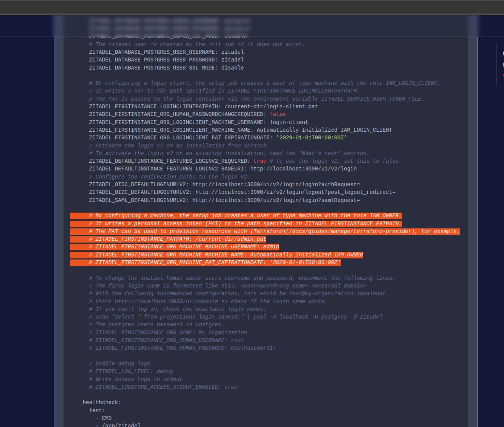504x427 pixels.
Task: Click the comment about the zitadel user init job
Action: [197, 45]
